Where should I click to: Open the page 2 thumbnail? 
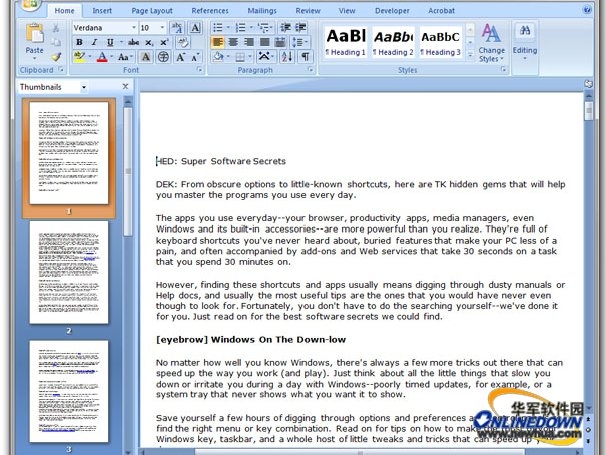[69, 273]
